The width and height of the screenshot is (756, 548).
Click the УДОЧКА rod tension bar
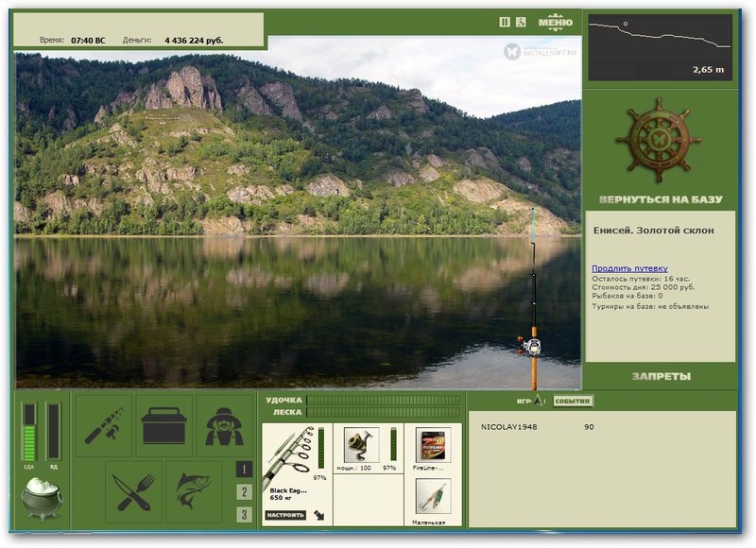tap(384, 400)
